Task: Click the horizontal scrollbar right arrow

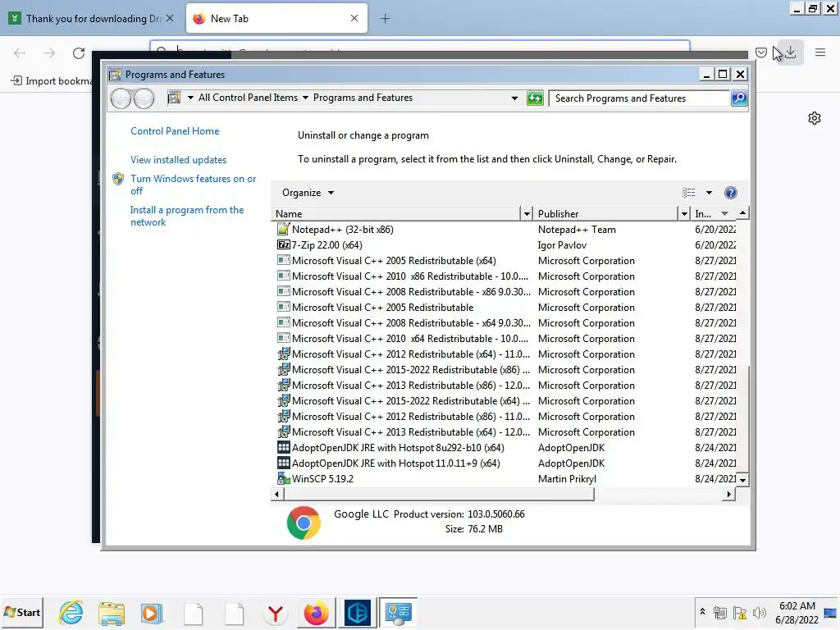Action: point(728,494)
